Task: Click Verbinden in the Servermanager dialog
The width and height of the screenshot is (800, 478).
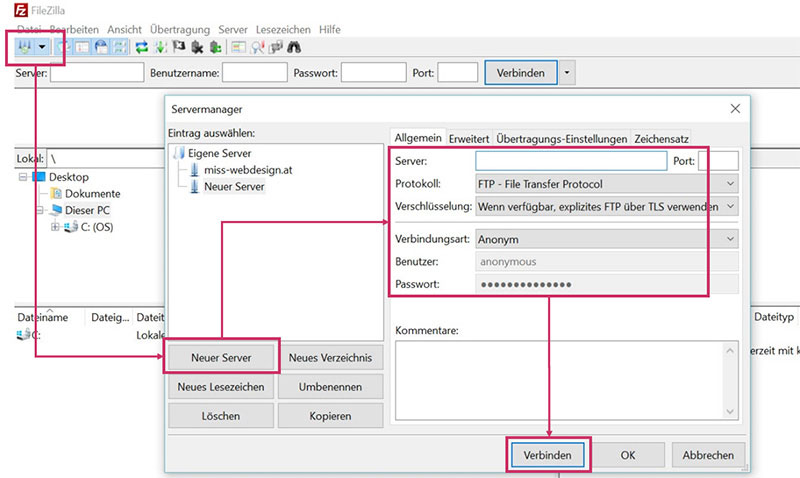Action: click(547, 455)
